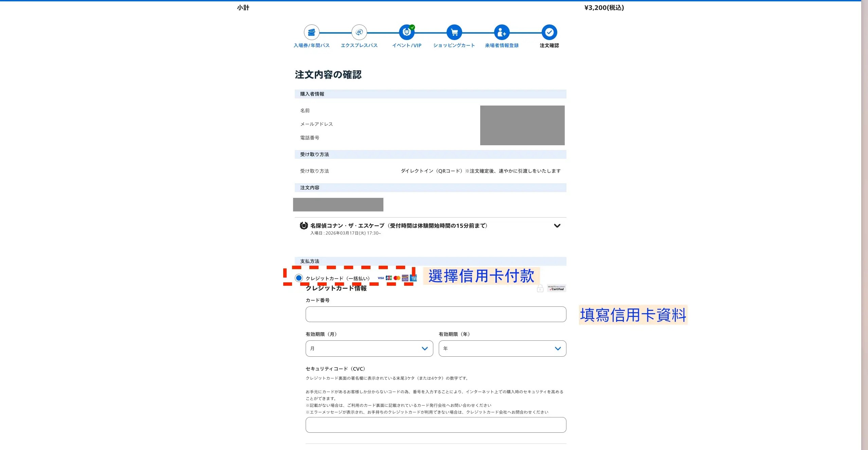Click the Express Pass step icon

tap(359, 33)
